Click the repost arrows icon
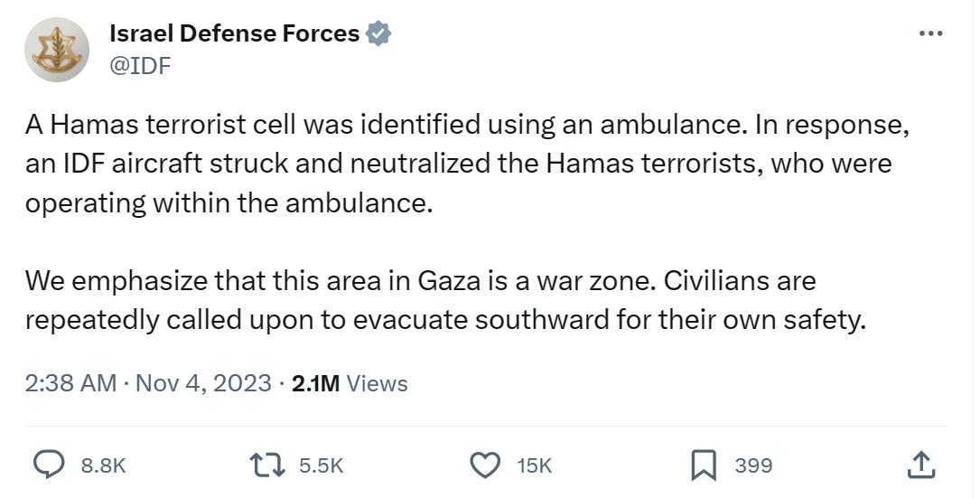980x498 pixels. (x=266, y=465)
